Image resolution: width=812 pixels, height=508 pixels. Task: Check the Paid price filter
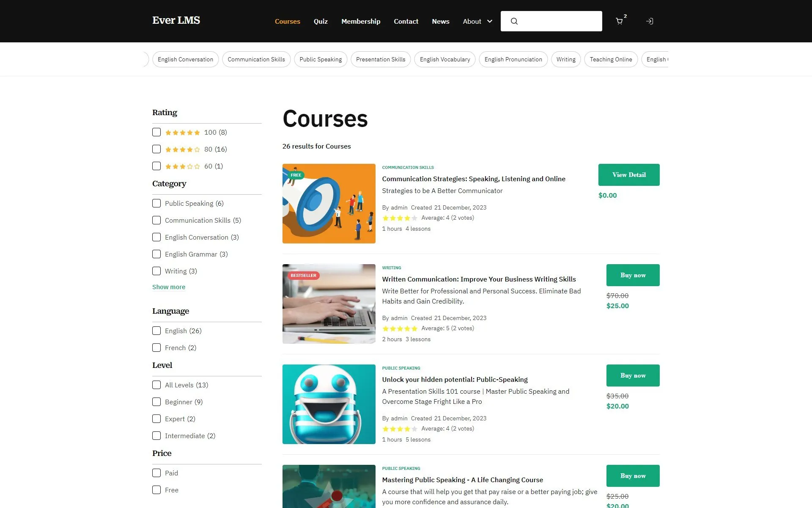click(156, 473)
